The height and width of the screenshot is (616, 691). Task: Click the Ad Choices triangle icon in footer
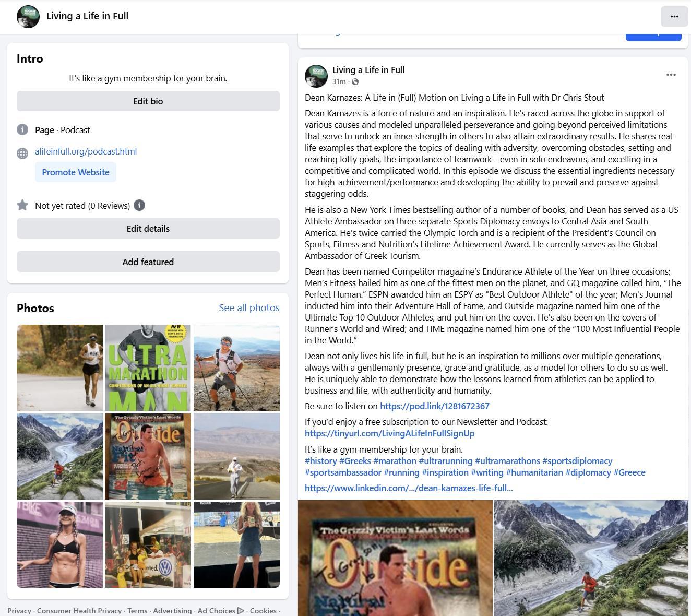(x=241, y=610)
